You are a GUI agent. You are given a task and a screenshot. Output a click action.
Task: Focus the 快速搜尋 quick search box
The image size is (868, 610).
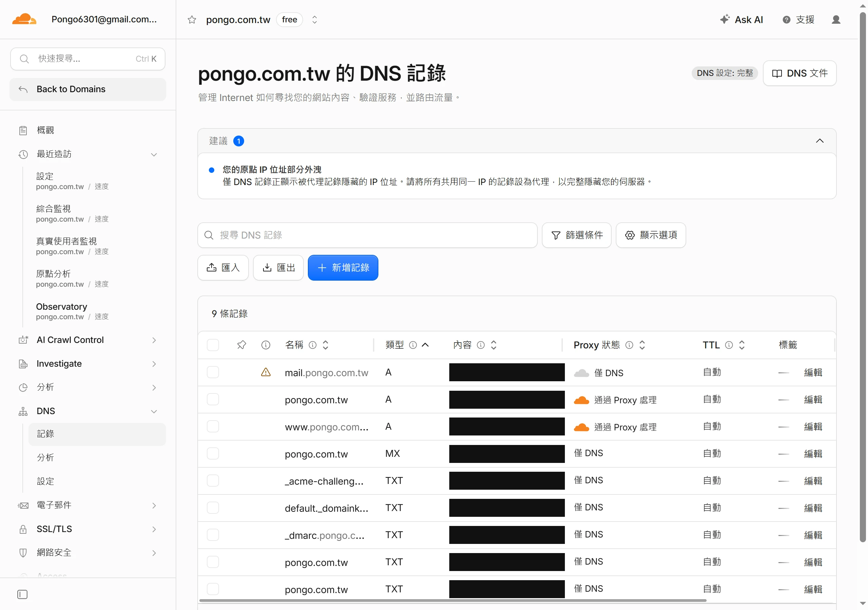tap(88, 59)
